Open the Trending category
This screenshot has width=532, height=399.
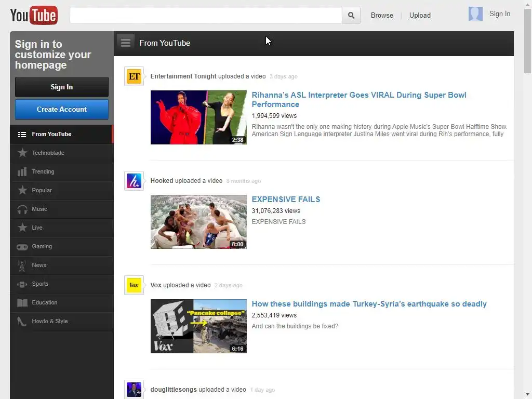62,171
